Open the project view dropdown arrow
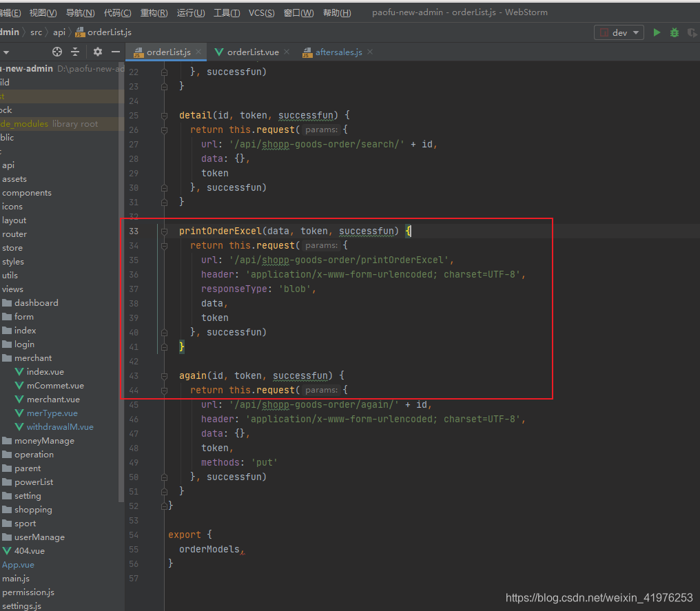Image resolution: width=700 pixels, height=611 pixels. [6, 52]
